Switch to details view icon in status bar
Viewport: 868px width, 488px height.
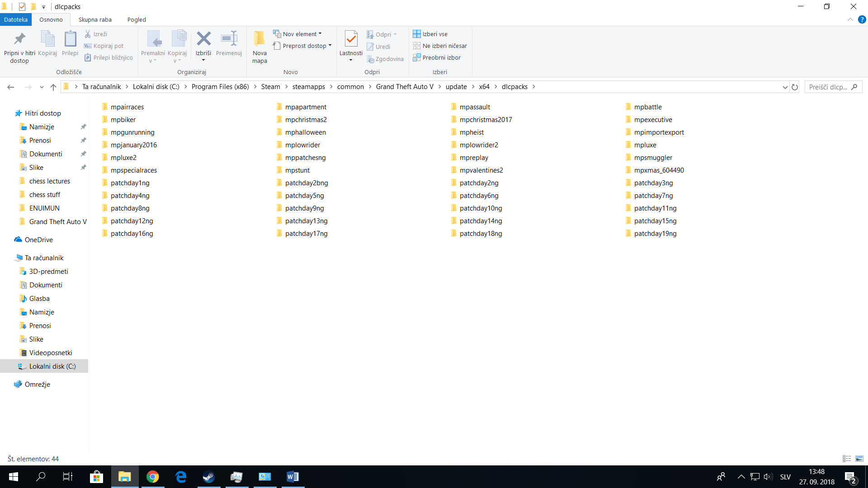(847, 459)
